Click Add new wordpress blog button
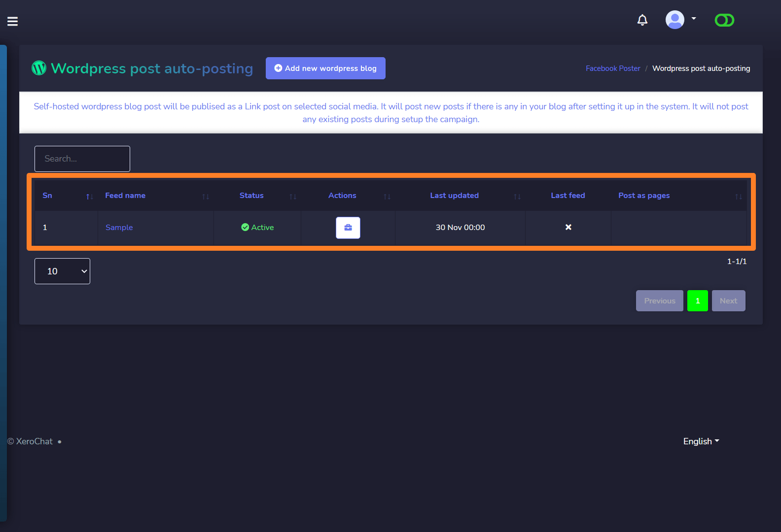Viewport: 781px width, 532px height. pos(325,68)
